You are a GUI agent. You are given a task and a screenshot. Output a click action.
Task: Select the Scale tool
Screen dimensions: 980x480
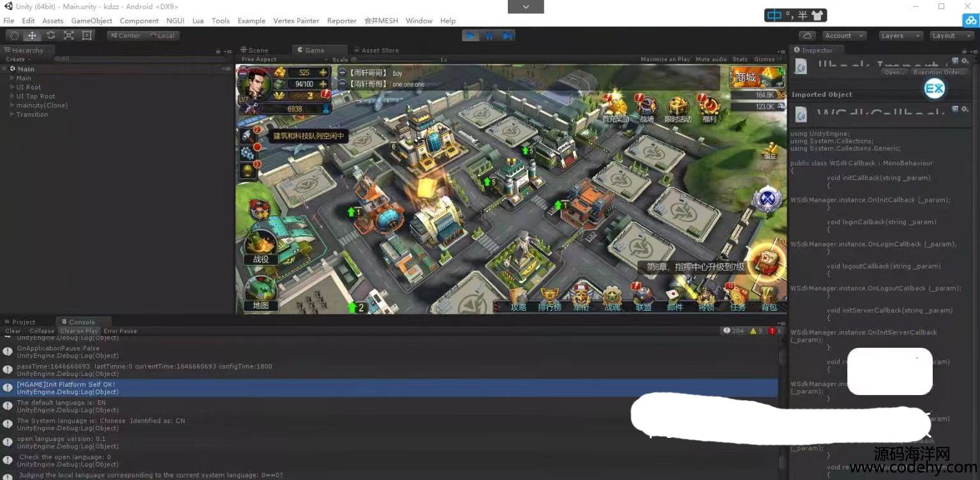[x=69, y=36]
